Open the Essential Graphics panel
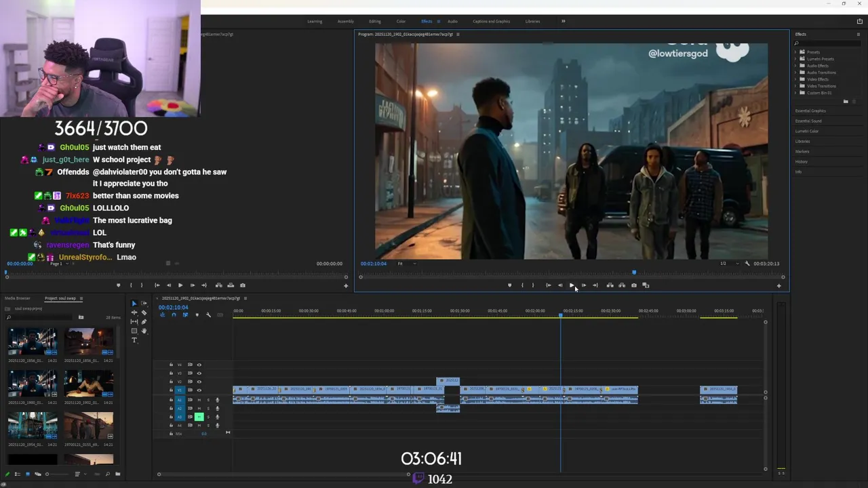The width and height of the screenshot is (868, 488). pos(810,110)
